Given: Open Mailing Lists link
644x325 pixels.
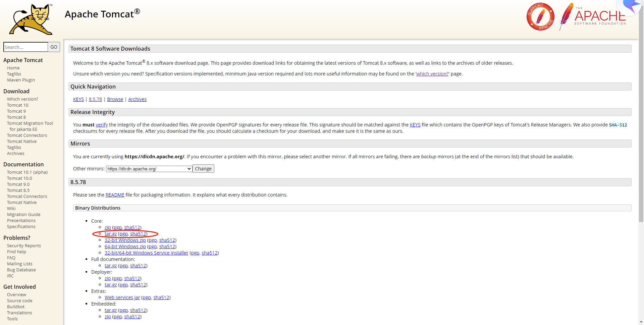Looking at the screenshot, I should (x=19, y=264).
